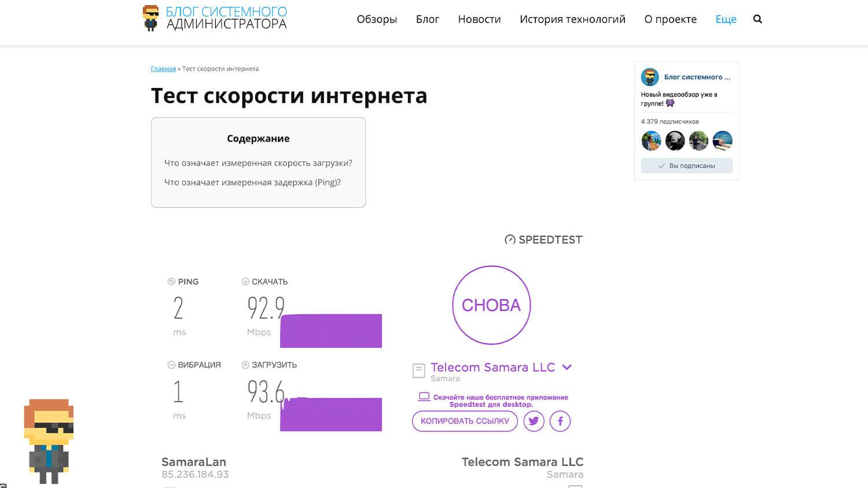Click "Копировать ссылку" button
The image size is (868, 488).
(465, 421)
